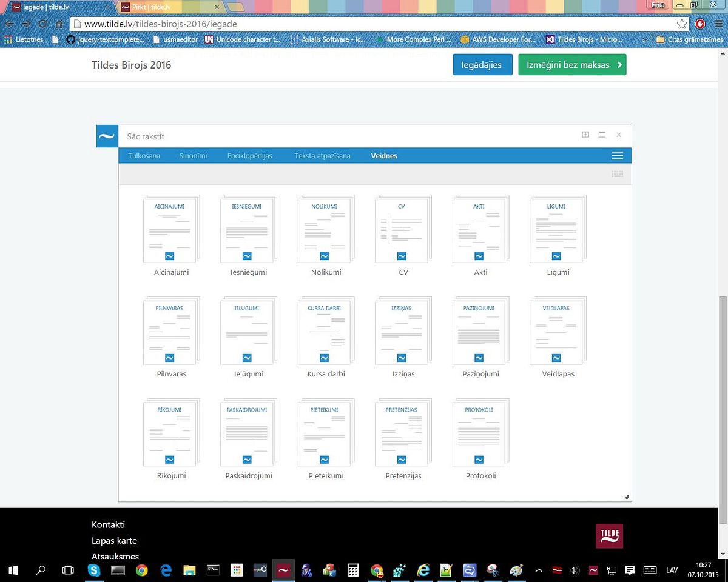The height and width of the screenshot is (582, 728).
Task: Select the Veidnes tab
Action: (x=384, y=156)
